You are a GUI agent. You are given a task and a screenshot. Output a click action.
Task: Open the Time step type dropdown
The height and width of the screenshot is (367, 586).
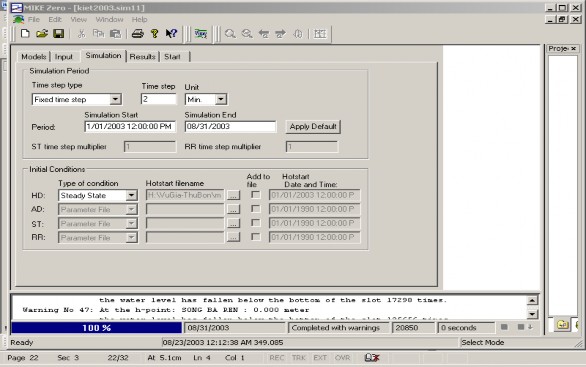pos(115,99)
